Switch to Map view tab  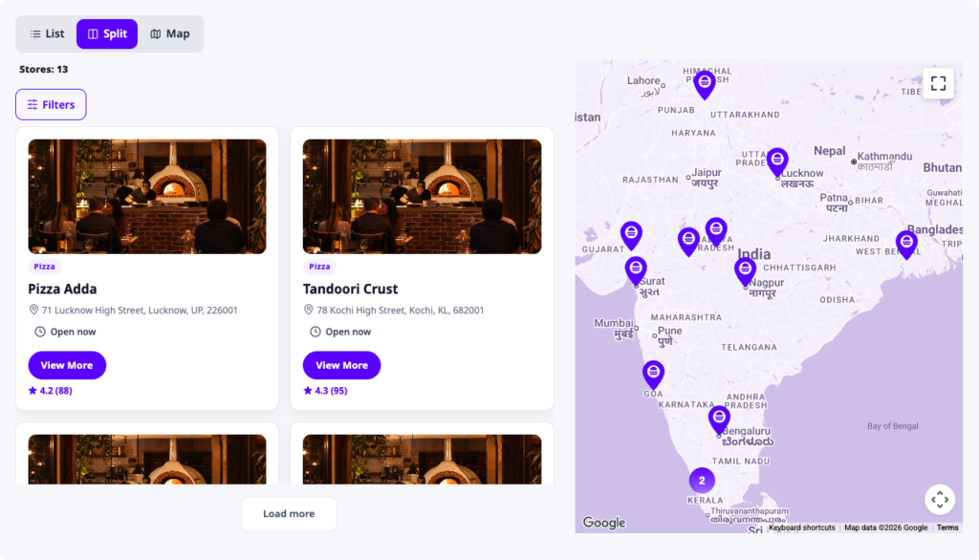click(x=170, y=33)
